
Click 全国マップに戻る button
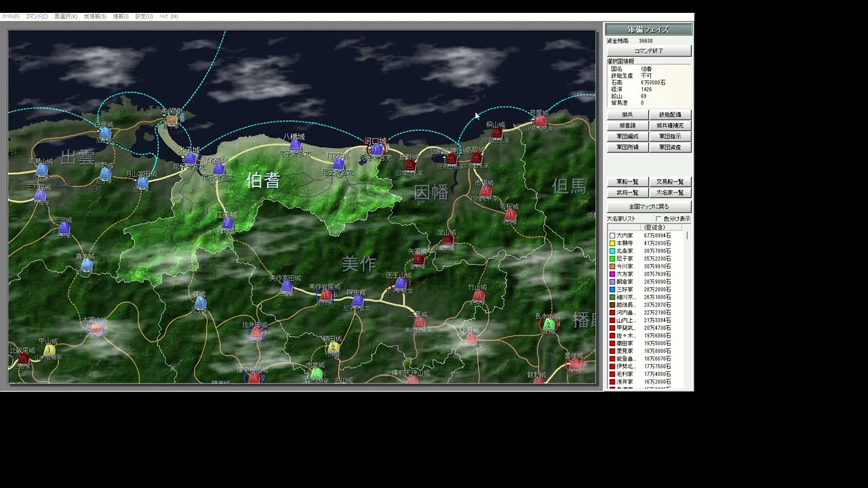(x=649, y=206)
